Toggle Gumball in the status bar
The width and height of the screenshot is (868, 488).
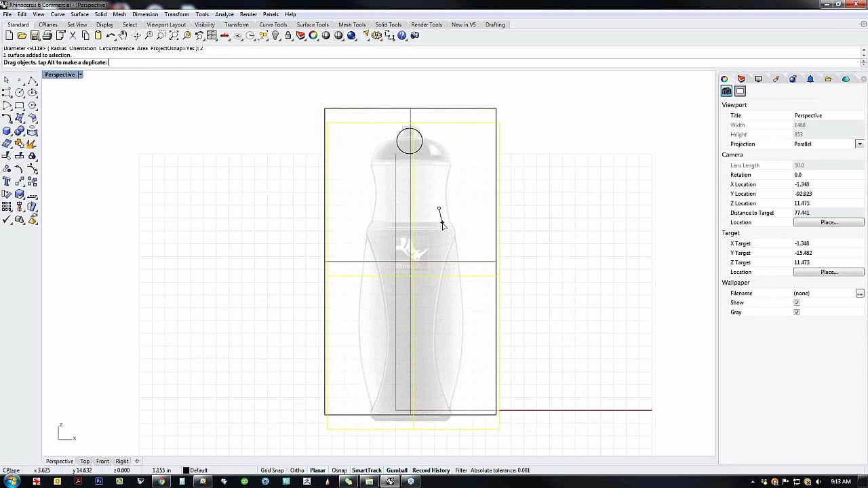point(397,470)
